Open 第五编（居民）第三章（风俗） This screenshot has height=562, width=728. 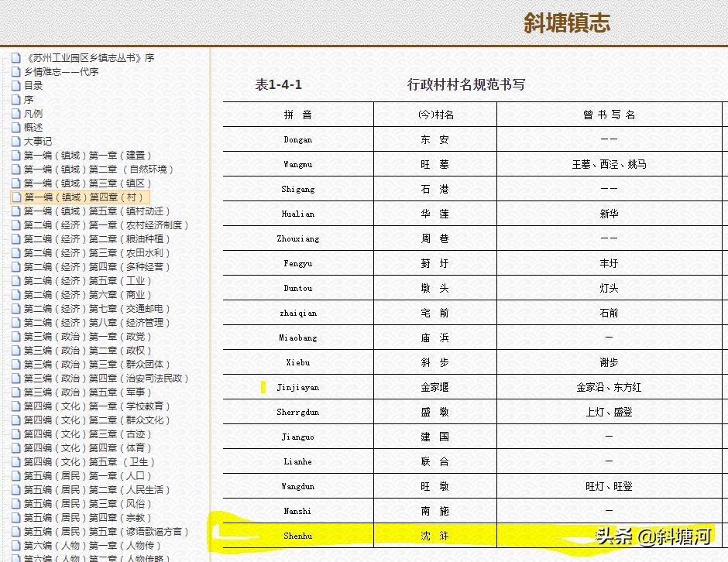(88, 503)
